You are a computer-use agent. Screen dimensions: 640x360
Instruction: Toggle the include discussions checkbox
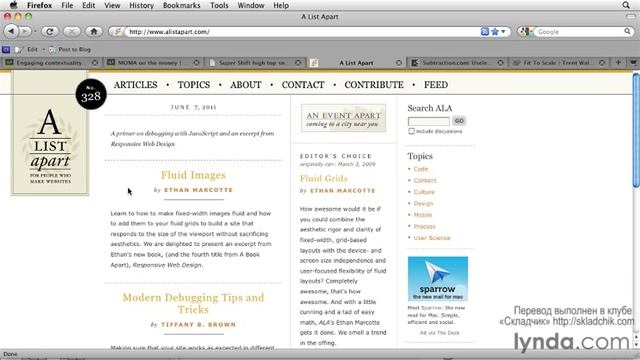coord(411,131)
